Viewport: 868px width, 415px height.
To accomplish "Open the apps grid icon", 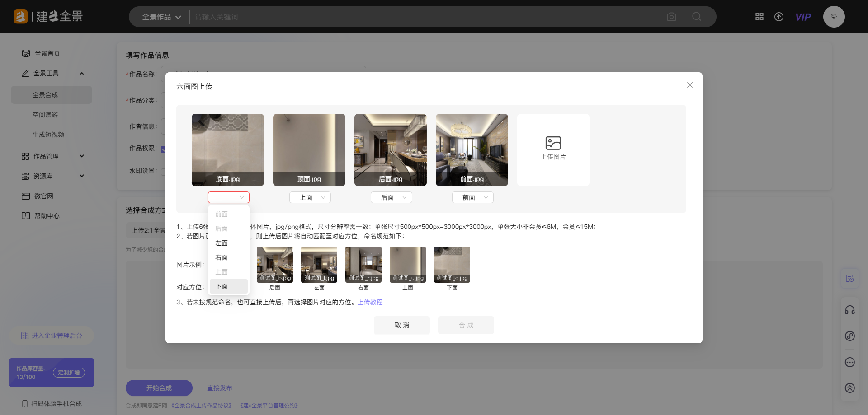I will (759, 17).
